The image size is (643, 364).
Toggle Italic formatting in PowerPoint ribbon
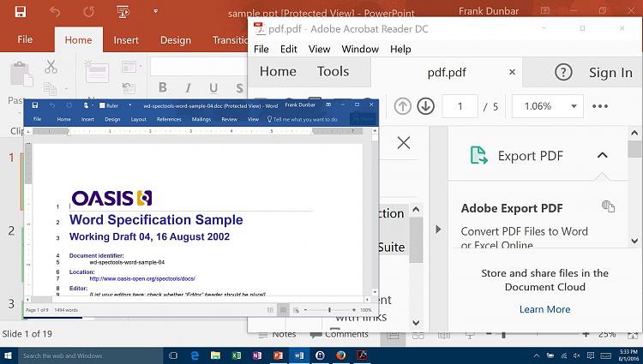(x=188, y=87)
